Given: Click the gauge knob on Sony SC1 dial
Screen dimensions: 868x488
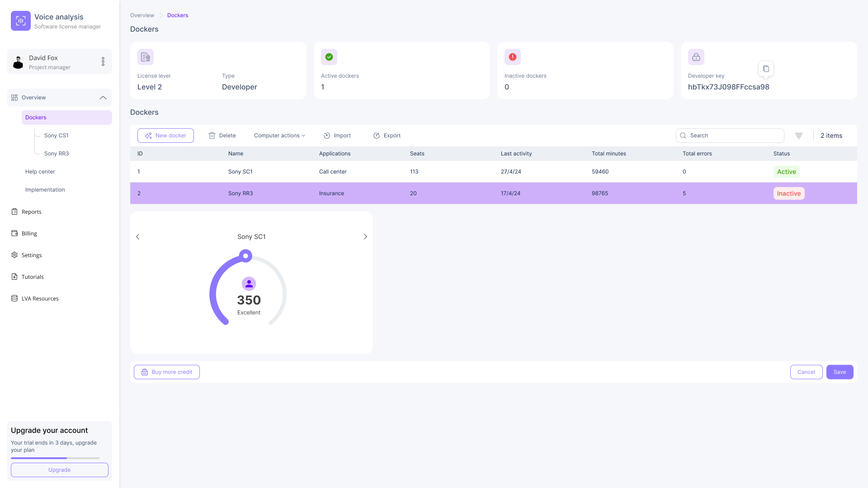Looking at the screenshot, I should coord(245,256).
